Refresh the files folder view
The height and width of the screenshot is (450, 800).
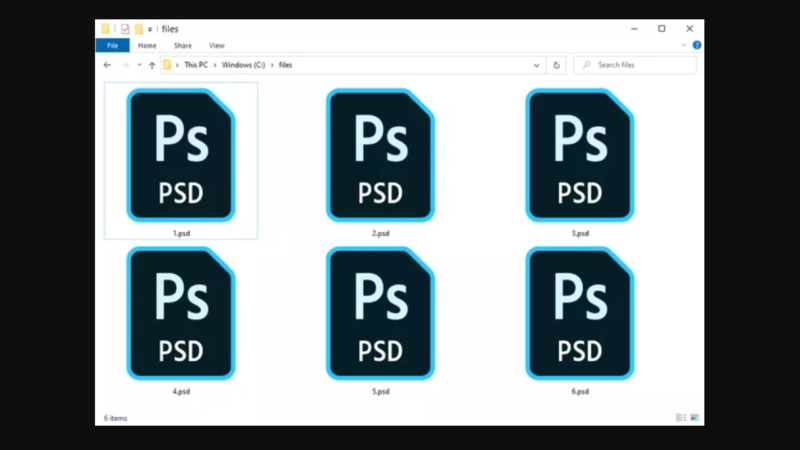[x=557, y=65]
